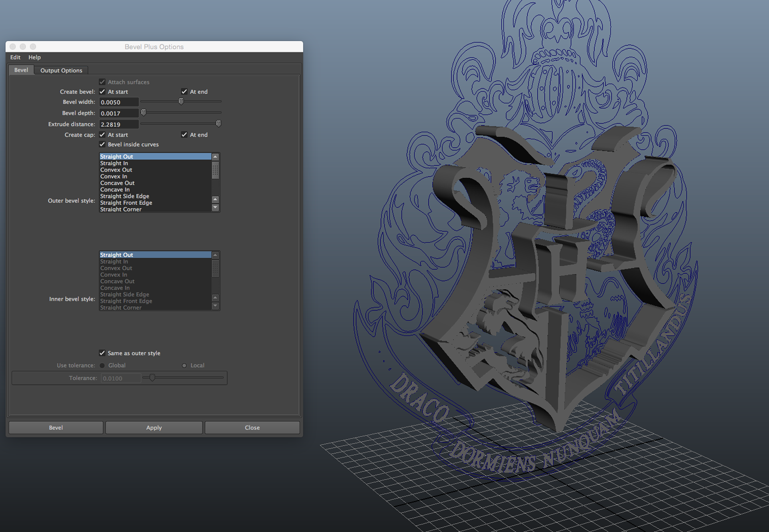769x532 pixels.
Task: Toggle Create bevel At start checkbox
Action: click(x=103, y=92)
